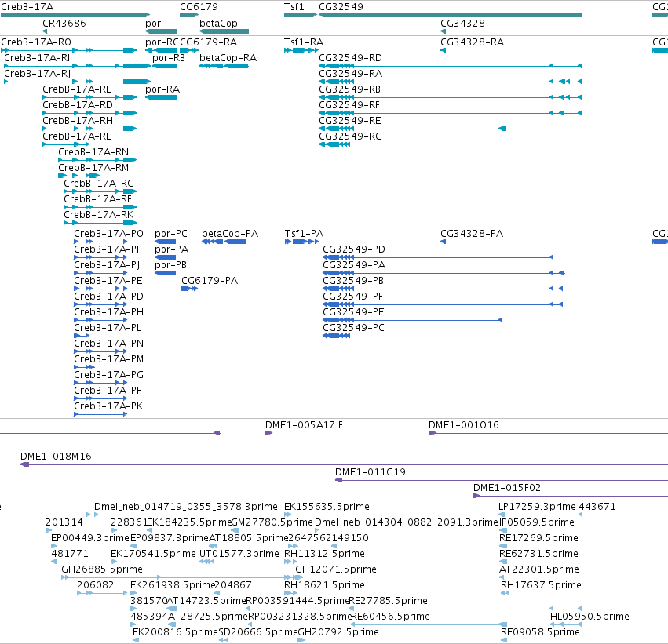668x644 pixels.
Task: Select the Tsf1 gene label
Action: pyautogui.click(x=294, y=7)
